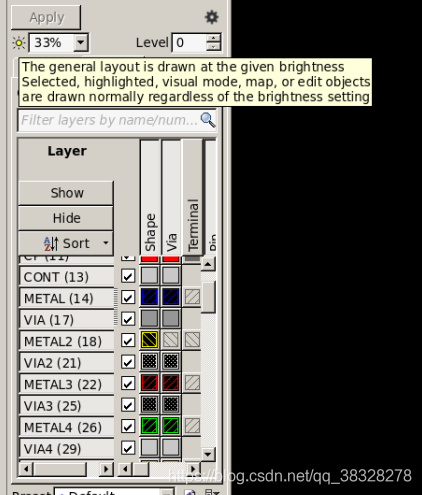The image size is (422, 495).
Task: Open the Sort options dropdown arrow
Action: pyautogui.click(x=106, y=243)
